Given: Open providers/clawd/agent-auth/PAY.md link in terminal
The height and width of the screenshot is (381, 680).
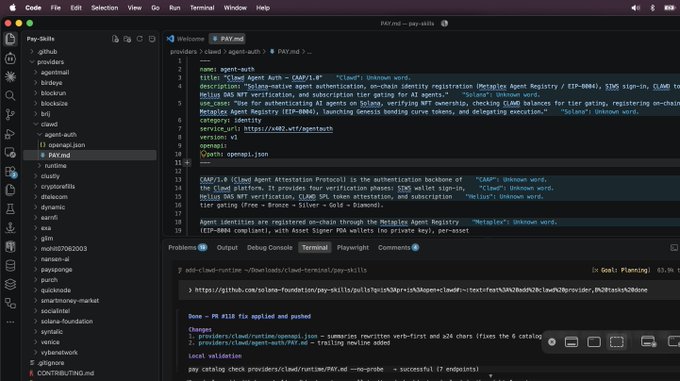Looking at the screenshot, I should 253,343.
